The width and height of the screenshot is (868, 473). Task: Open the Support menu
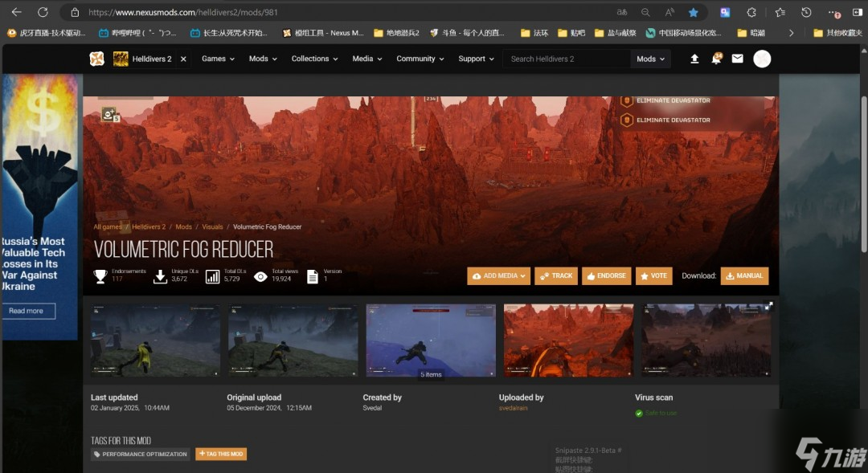pyautogui.click(x=476, y=59)
